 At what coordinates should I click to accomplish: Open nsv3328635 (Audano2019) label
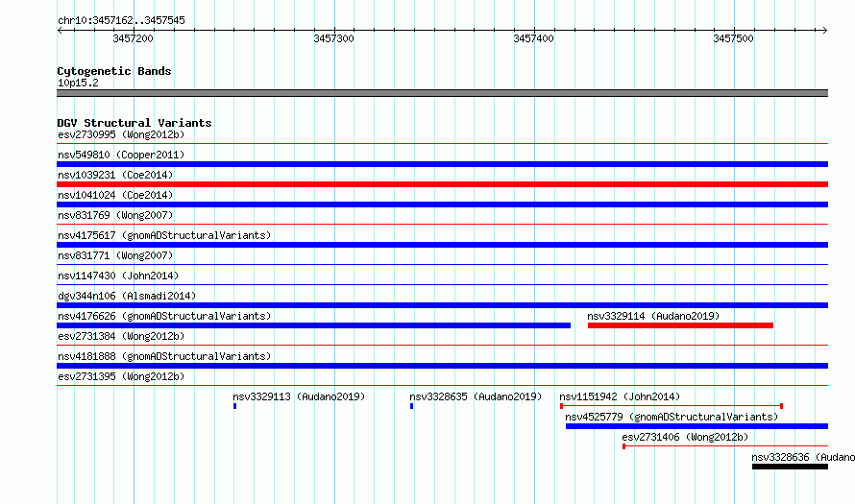pyautogui.click(x=476, y=396)
